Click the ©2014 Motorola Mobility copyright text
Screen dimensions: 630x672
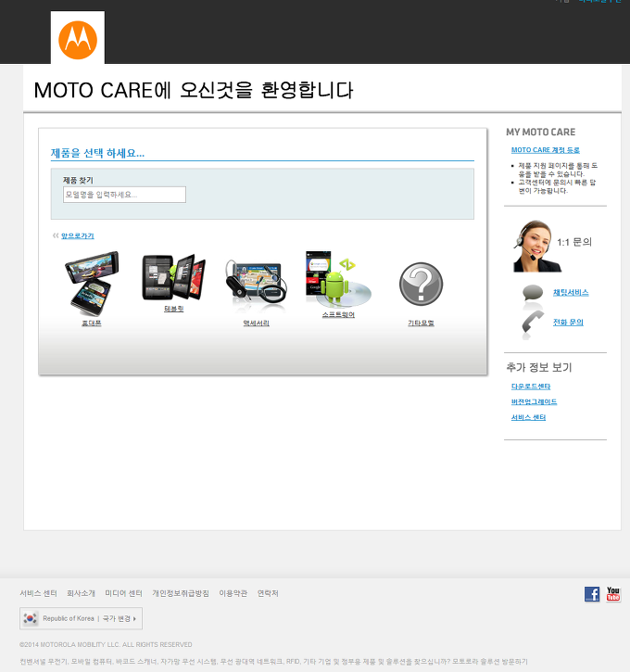click(x=106, y=644)
